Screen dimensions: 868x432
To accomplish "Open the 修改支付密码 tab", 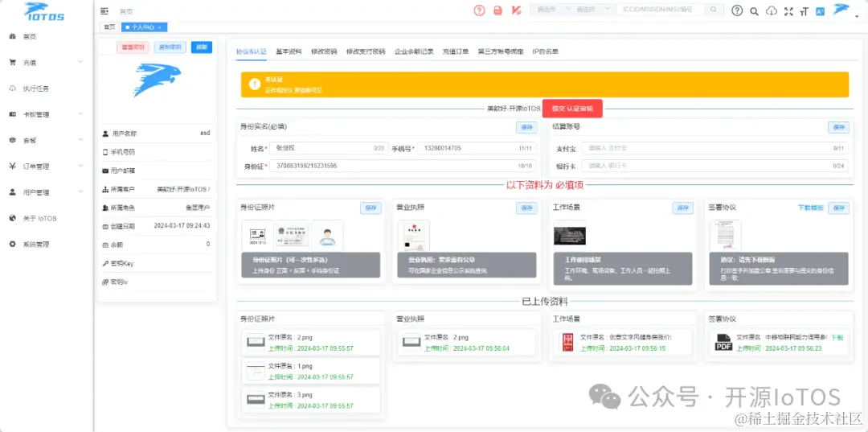I will tap(366, 51).
